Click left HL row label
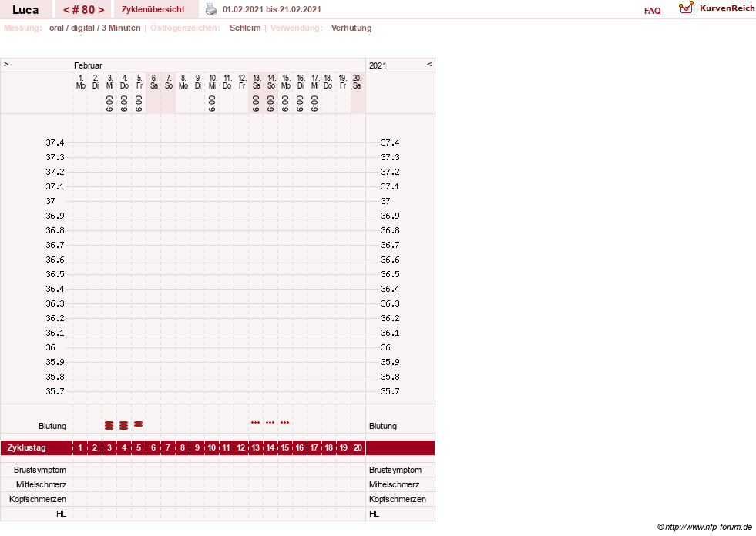Screen dimensions: 756x536 click(61, 514)
